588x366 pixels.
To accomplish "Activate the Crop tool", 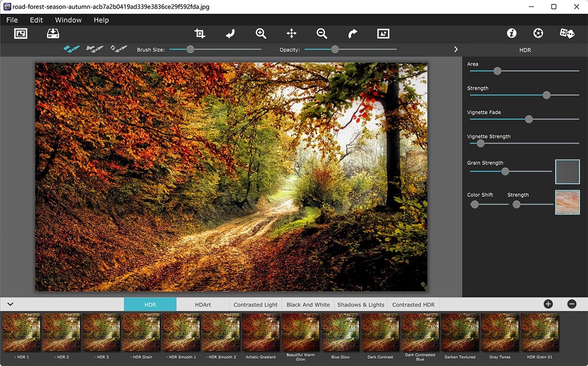I will coord(199,33).
